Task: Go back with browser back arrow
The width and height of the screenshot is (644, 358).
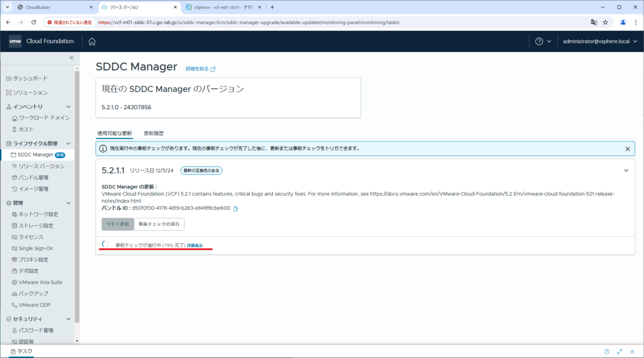Action: (8, 23)
